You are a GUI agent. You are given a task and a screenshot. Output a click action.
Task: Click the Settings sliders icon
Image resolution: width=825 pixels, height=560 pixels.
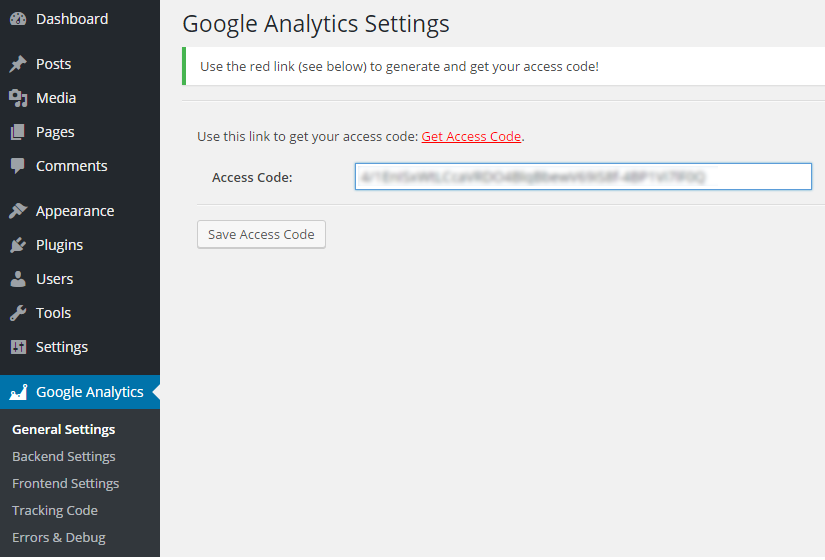point(18,347)
